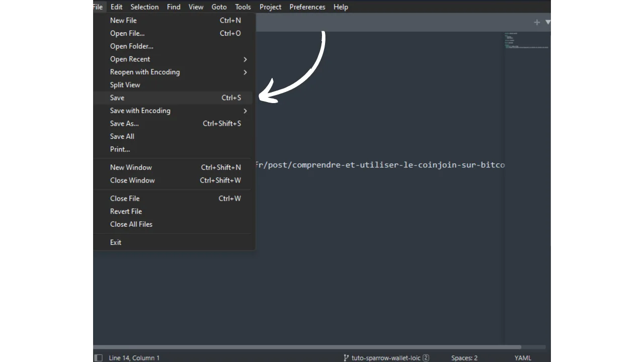Select Open Folder... menu entry
The height and width of the screenshot is (362, 644).
click(132, 46)
